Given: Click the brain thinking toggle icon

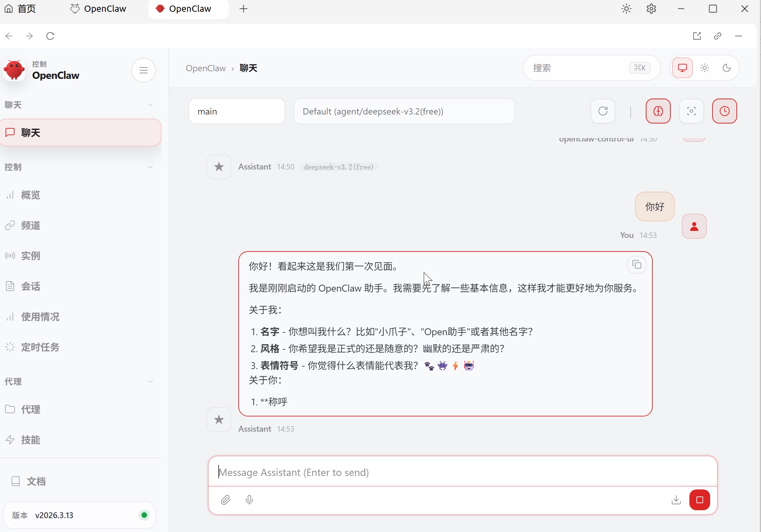Looking at the screenshot, I should (x=658, y=111).
